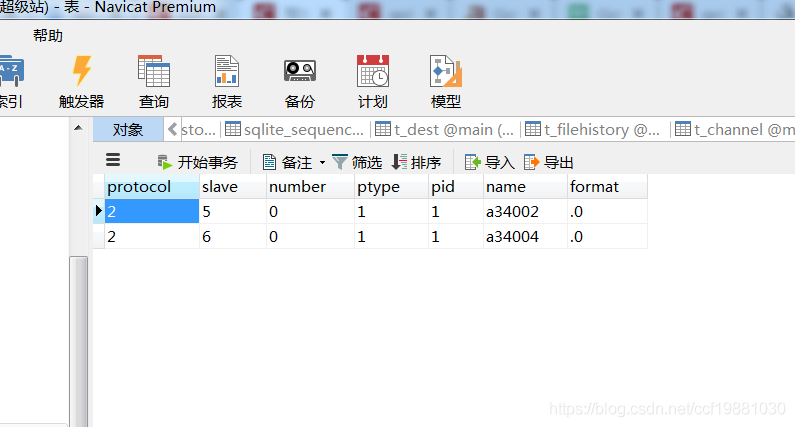The image size is (795, 427).
Task: Click the left tab scroll chevron
Action: (x=172, y=129)
